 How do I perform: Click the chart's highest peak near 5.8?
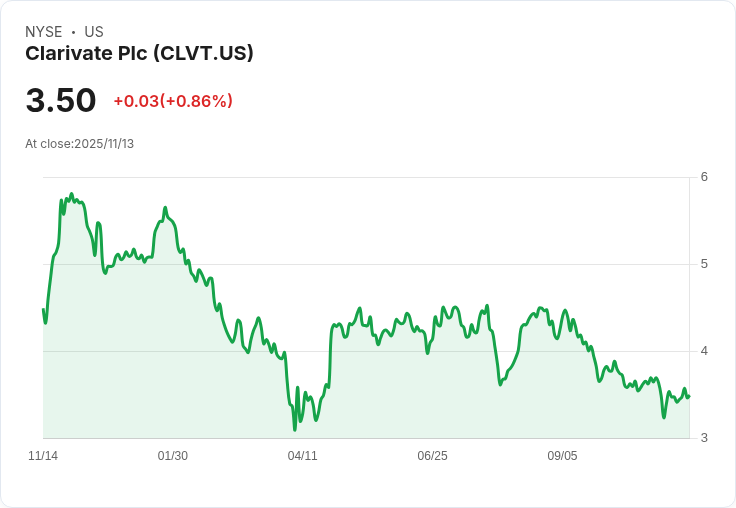(71, 194)
